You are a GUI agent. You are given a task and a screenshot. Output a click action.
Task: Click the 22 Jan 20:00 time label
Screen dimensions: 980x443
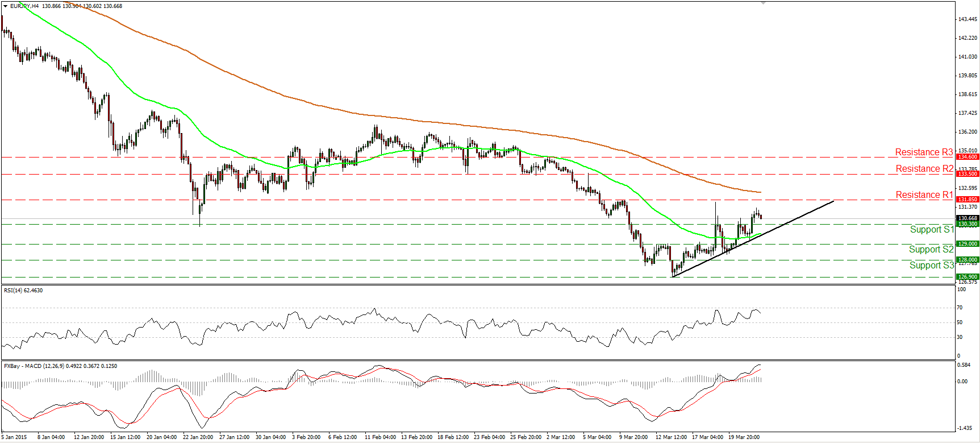tap(198, 437)
